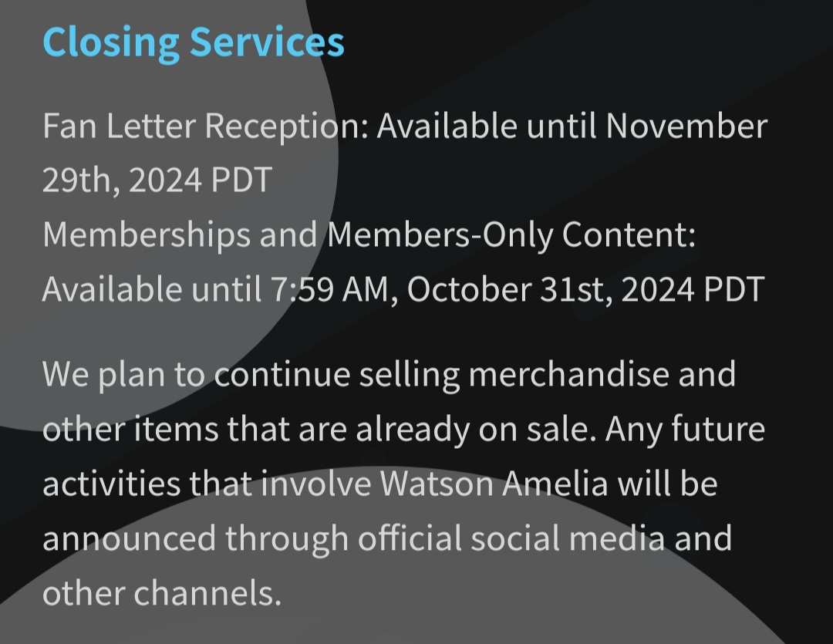Click the "activities that involve" text
The height and width of the screenshot is (644, 833).
coord(207,484)
